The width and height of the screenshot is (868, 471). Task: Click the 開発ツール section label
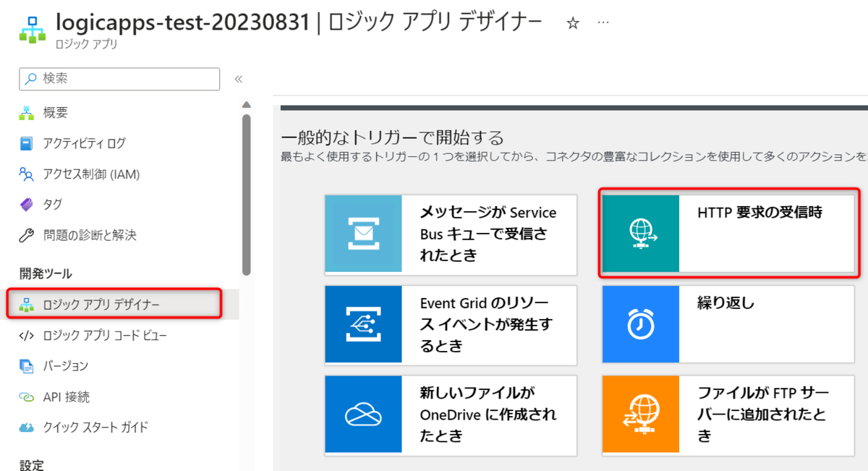46,273
